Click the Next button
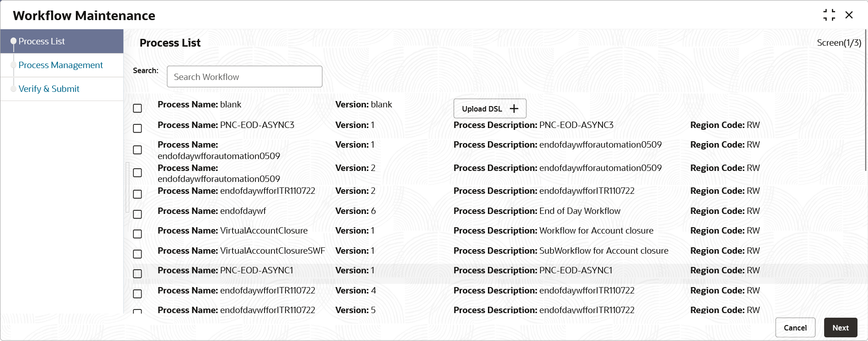 [841, 328]
